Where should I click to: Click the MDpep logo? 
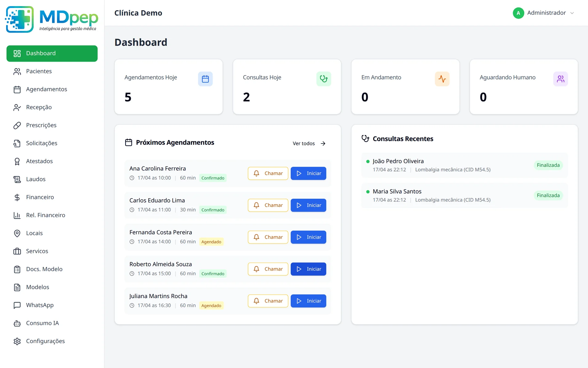[x=51, y=19]
